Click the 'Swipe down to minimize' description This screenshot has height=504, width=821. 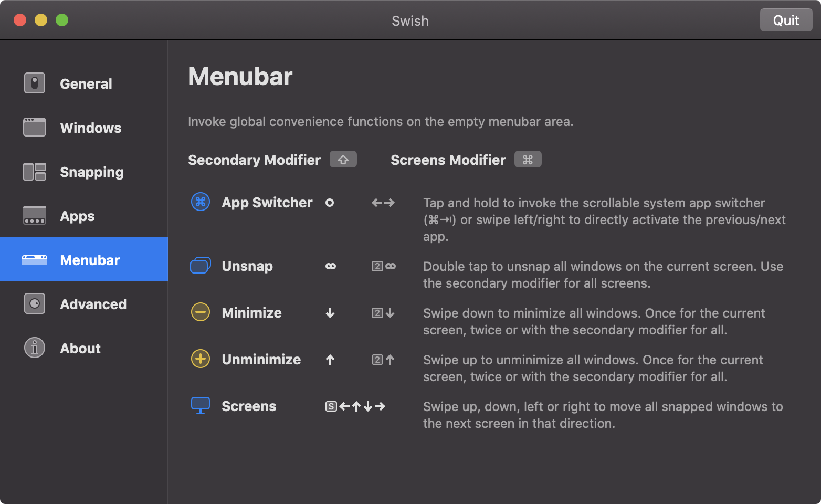(594, 321)
